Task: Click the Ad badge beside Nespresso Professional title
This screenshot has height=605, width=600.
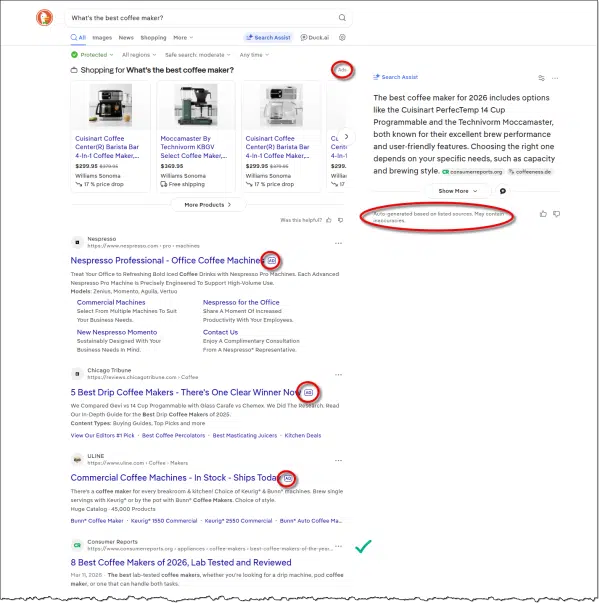Action: [272, 260]
